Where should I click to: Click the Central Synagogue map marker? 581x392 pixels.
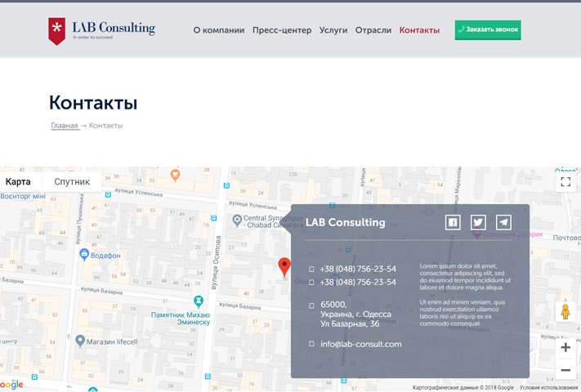pyautogui.click(x=237, y=220)
